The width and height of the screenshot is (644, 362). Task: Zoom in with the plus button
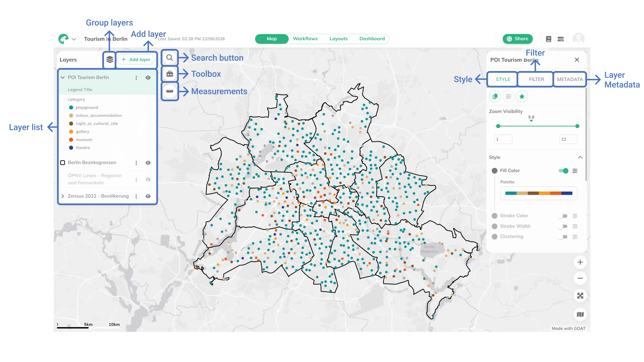pos(580,262)
